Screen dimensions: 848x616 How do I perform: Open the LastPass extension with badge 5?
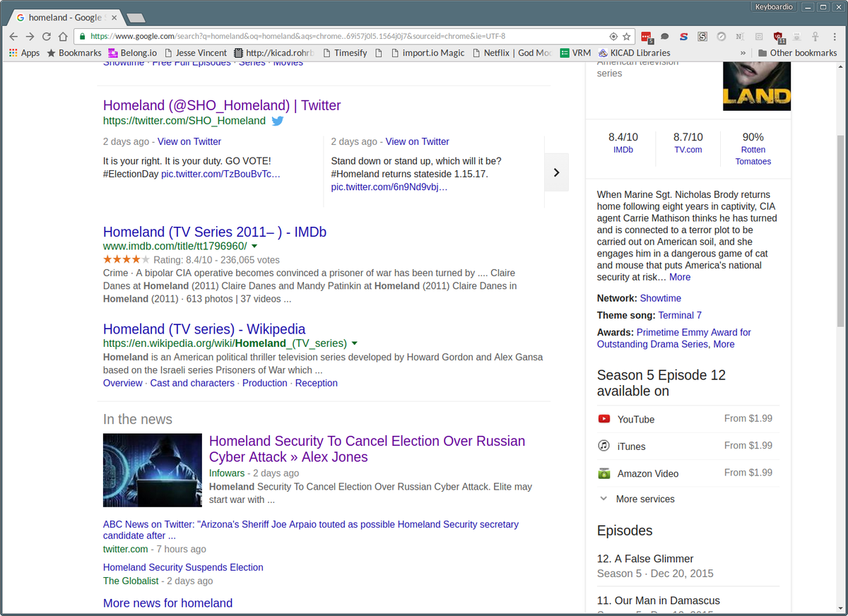647,37
